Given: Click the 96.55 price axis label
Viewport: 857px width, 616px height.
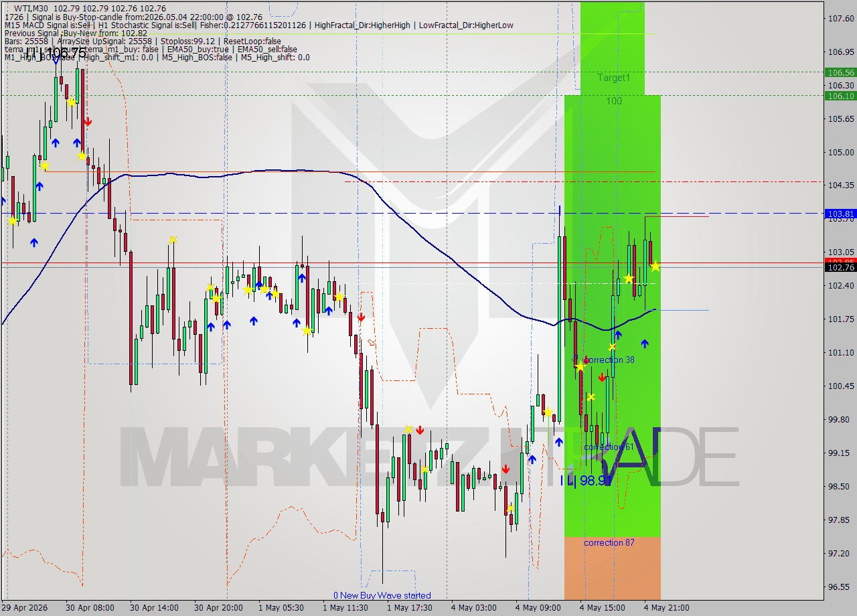Looking at the screenshot, I should pyautogui.click(x=840, y=587).
